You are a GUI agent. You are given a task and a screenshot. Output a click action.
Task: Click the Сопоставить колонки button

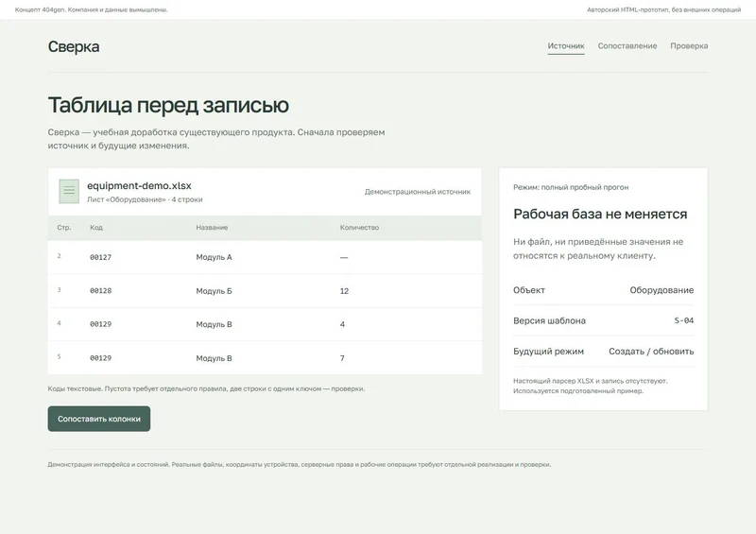99,419
